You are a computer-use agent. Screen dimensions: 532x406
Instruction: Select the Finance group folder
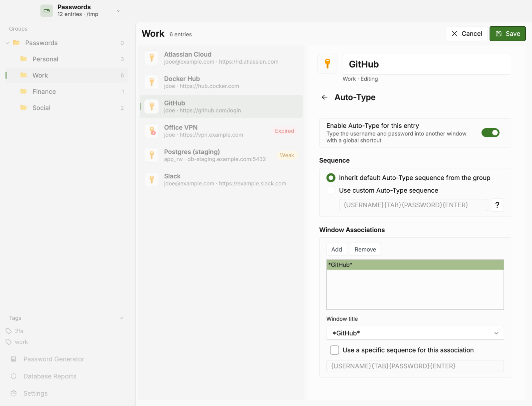[x=66, y=92]
